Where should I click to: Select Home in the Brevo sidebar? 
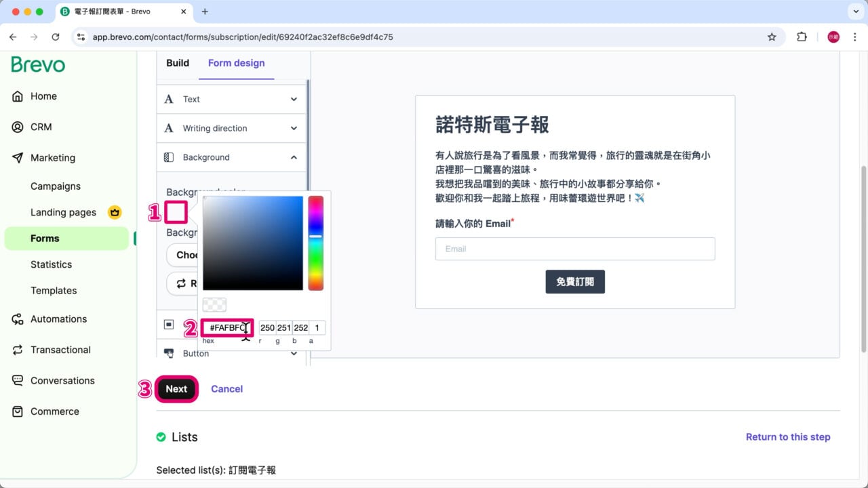(43, 96)
